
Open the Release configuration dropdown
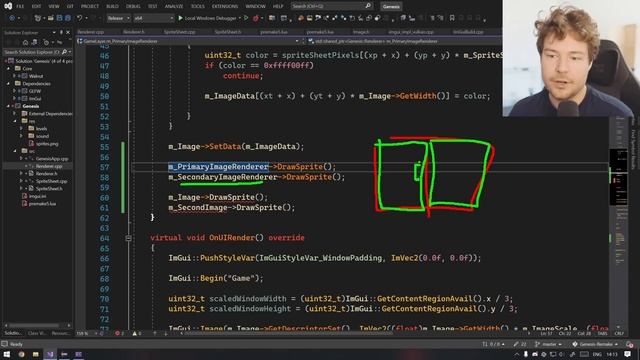pyautogui.click(x=118, y=18)
